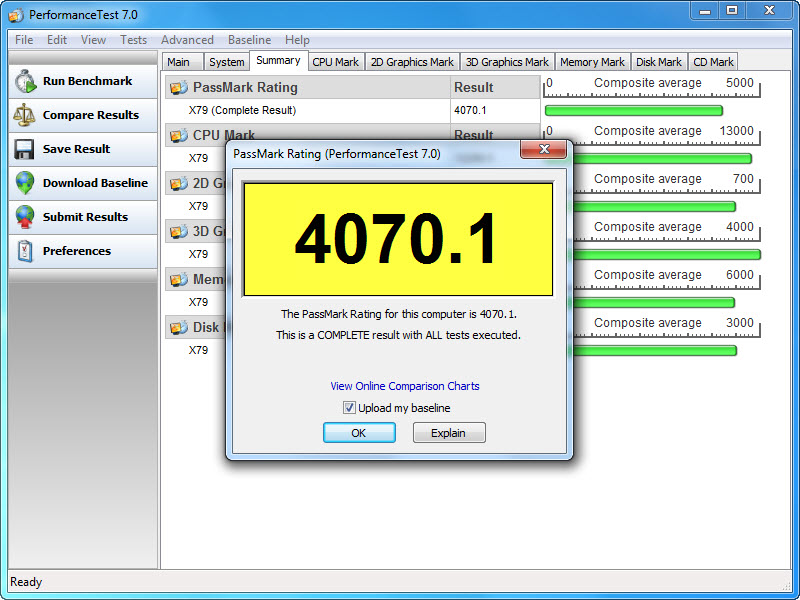Click the 2D Graphics row header icon
800x600 pixels.
pos(179,184)
